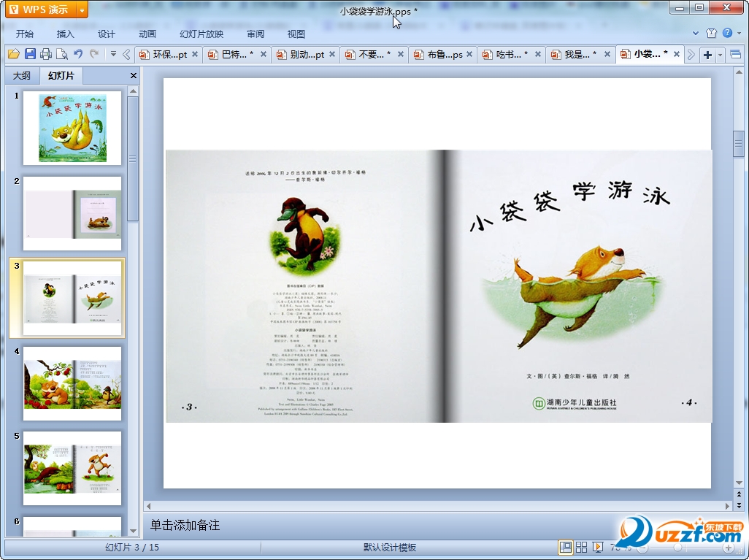This screenshot has width=749, height=560.
Task: Expand the WPS 演示 menu dropdown arrow
Action: pos(82,9)
